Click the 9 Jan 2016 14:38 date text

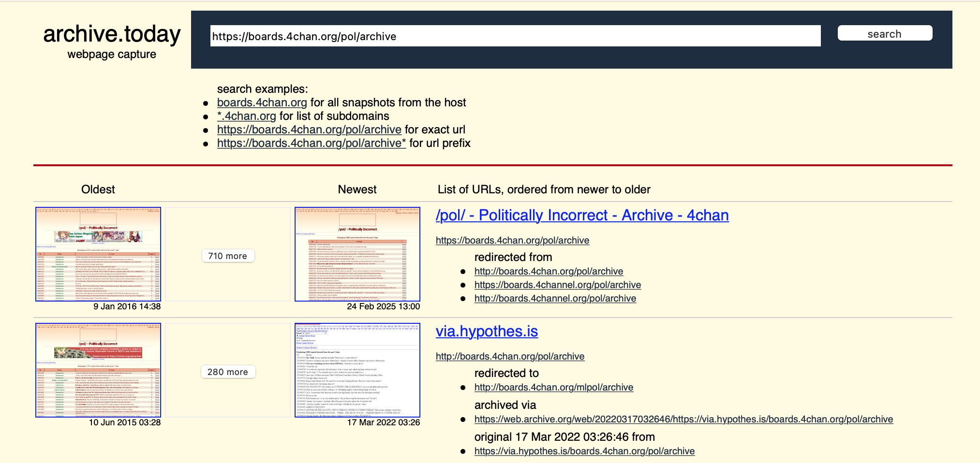[x=127, y=306]
